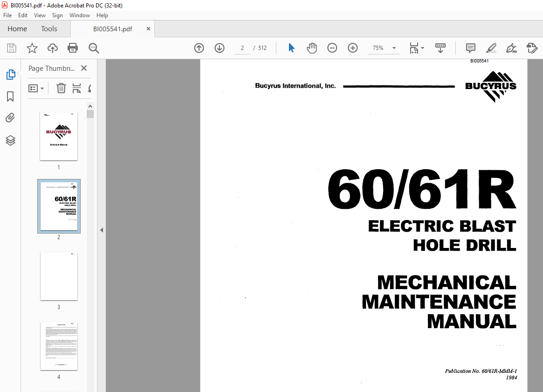Delete selected page thumbnail trash icon

pyautogui.click(x=61, y=88)
